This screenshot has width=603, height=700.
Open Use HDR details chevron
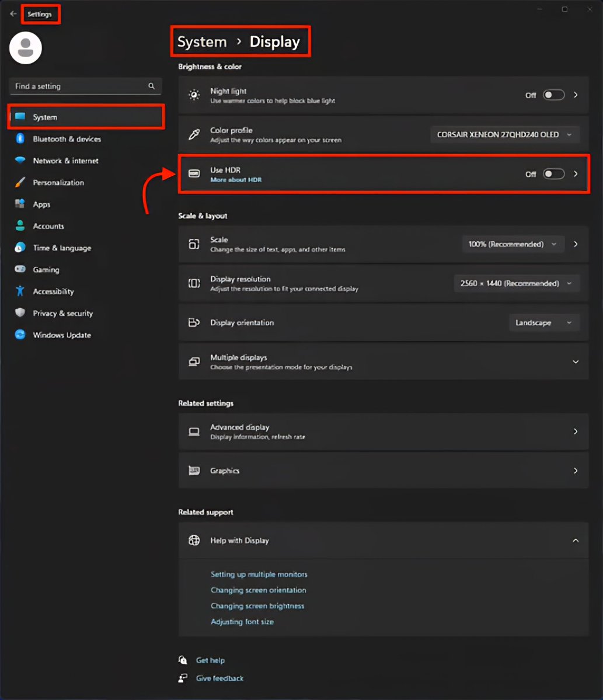coord(576,173)
